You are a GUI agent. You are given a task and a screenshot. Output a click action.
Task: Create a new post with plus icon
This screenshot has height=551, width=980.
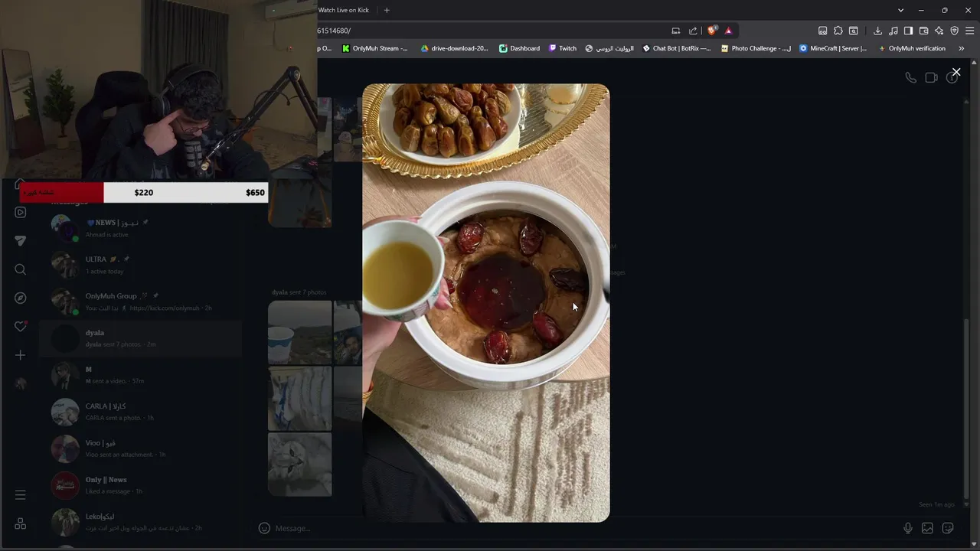[x=21, y=355]
